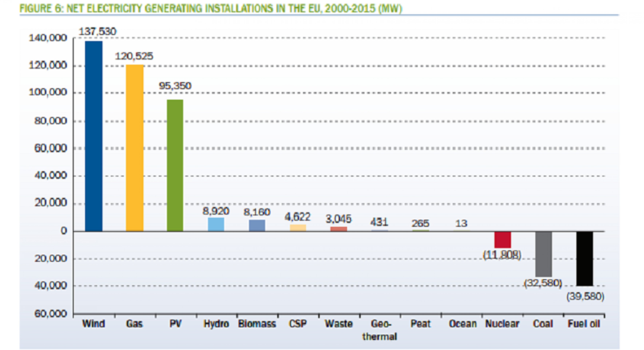Click the Geo-thermal axis label
Screen dimensions: 644x350
(x=380, y=330)
